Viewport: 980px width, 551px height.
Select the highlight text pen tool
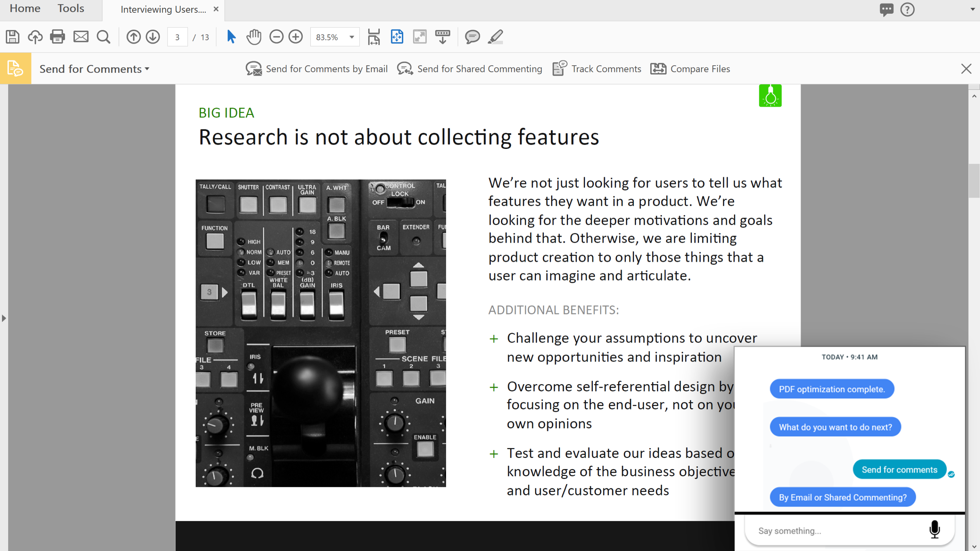click(x=495, y=37)
